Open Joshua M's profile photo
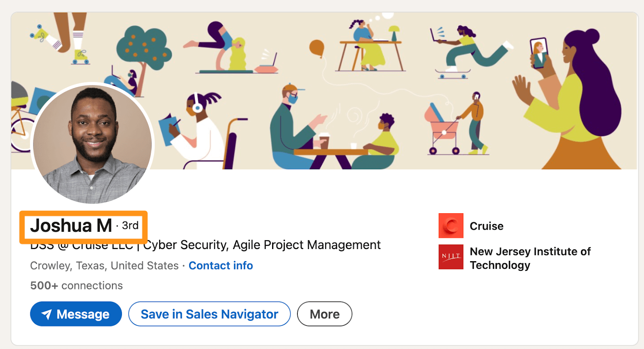 (93, 143)
